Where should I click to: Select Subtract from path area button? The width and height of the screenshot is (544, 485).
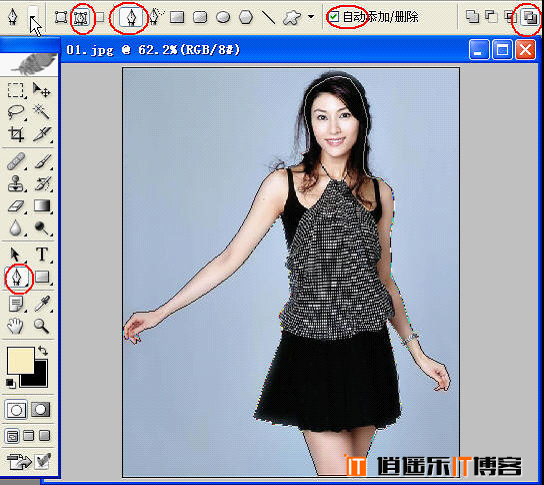tap(491, 16)
